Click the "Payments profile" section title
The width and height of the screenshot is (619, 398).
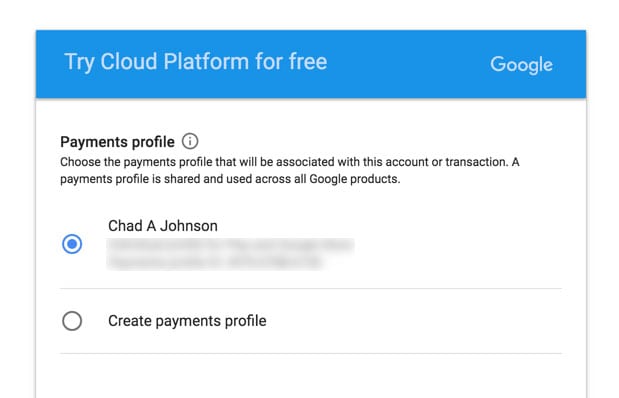(x=117, y=142)
